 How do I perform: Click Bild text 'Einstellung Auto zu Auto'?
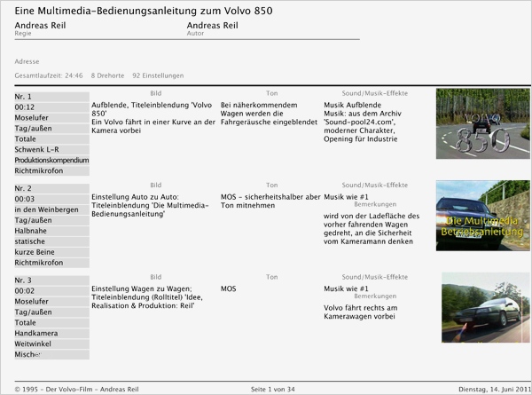(135, 197)
